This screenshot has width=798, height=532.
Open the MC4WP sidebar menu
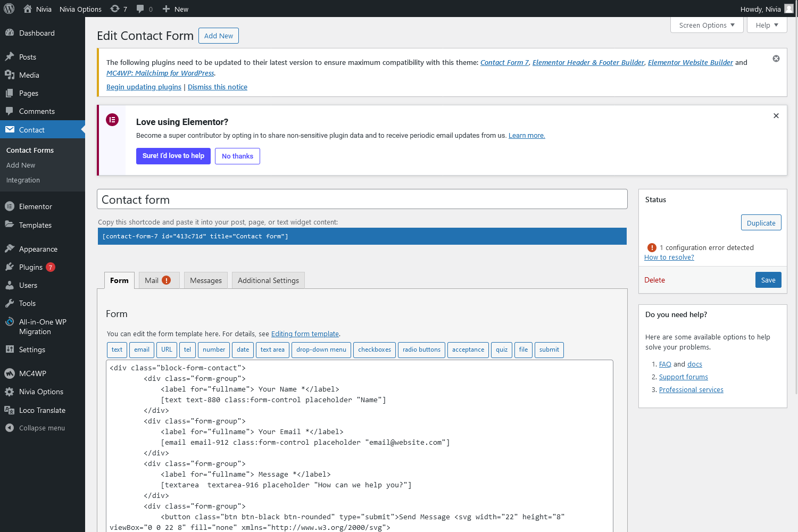click(32, 373)
